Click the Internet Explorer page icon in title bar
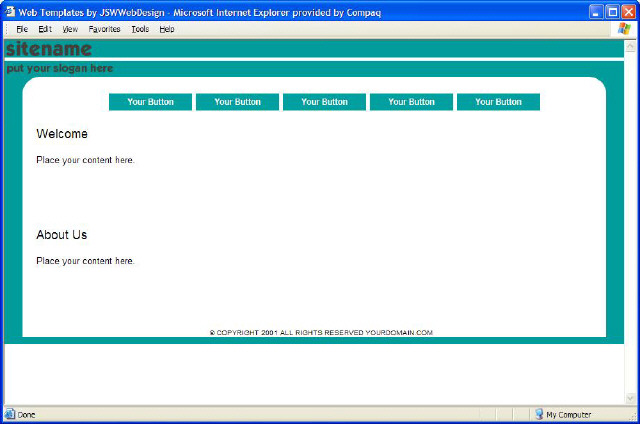 coord(9,12)
